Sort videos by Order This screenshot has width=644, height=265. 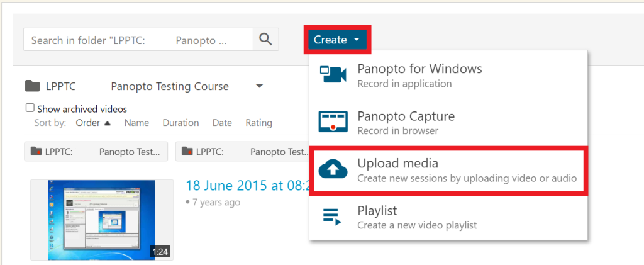(93, 123)
